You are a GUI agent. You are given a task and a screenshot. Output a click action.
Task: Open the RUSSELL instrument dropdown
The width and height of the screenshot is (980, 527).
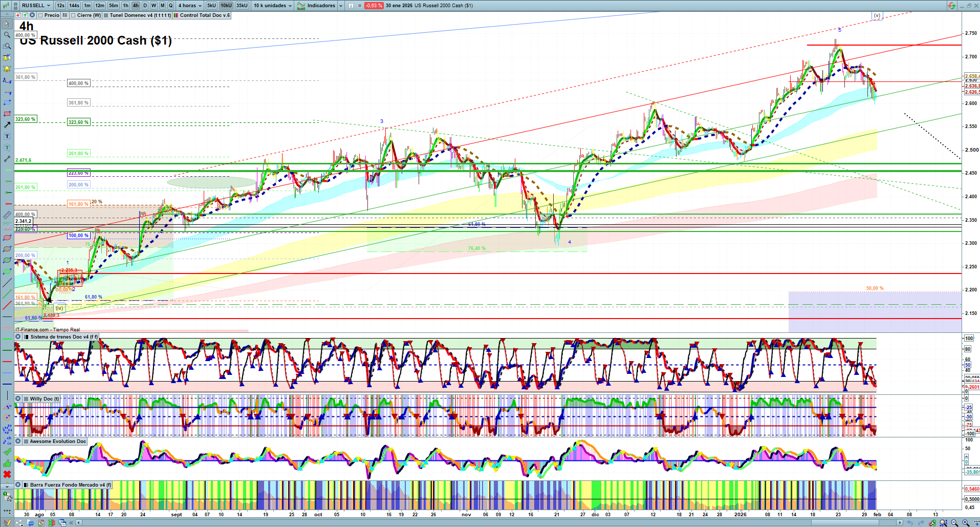[36, 6]
